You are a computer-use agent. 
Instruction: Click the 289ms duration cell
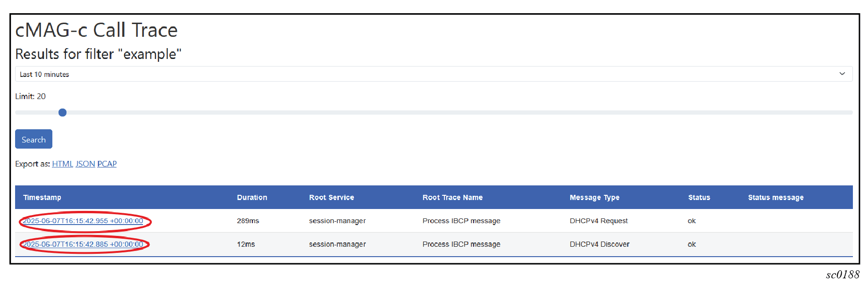(248, 221)
